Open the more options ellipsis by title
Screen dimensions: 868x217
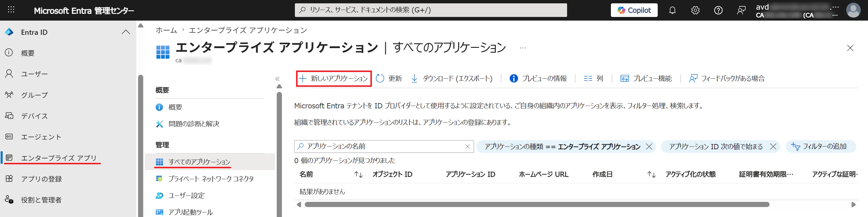[522, 48]
